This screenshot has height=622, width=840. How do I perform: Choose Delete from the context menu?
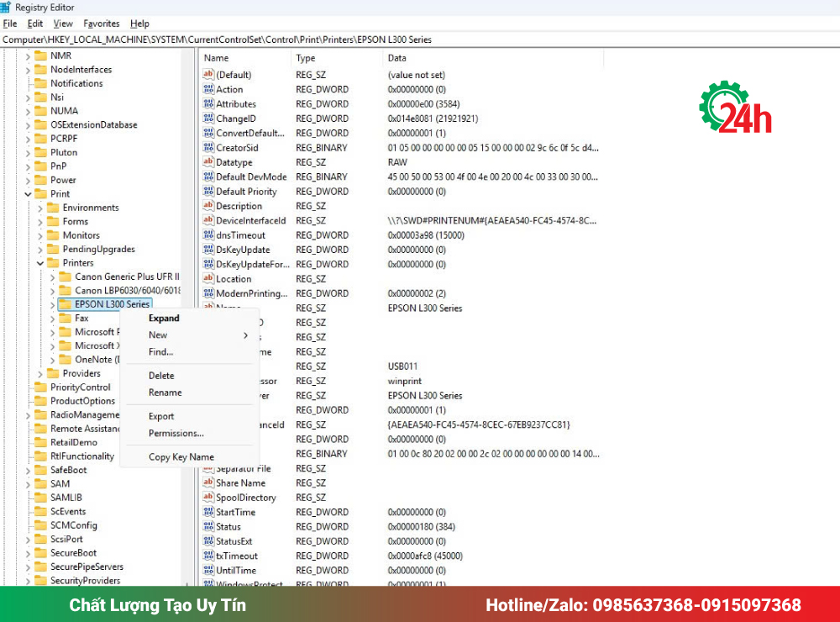coord(161,376)
